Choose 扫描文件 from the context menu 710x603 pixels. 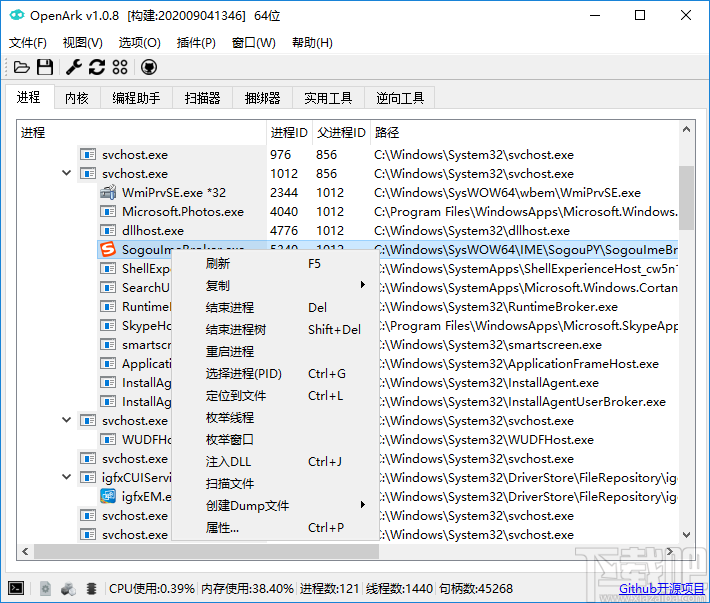[x=275, y=483]
